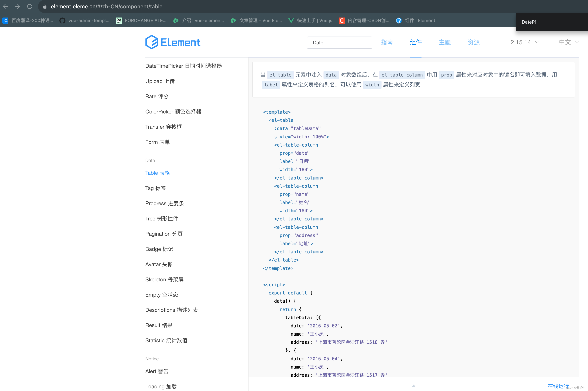
Task: Open Transfer 穿梭框 page
Action: tap(163, 127)
